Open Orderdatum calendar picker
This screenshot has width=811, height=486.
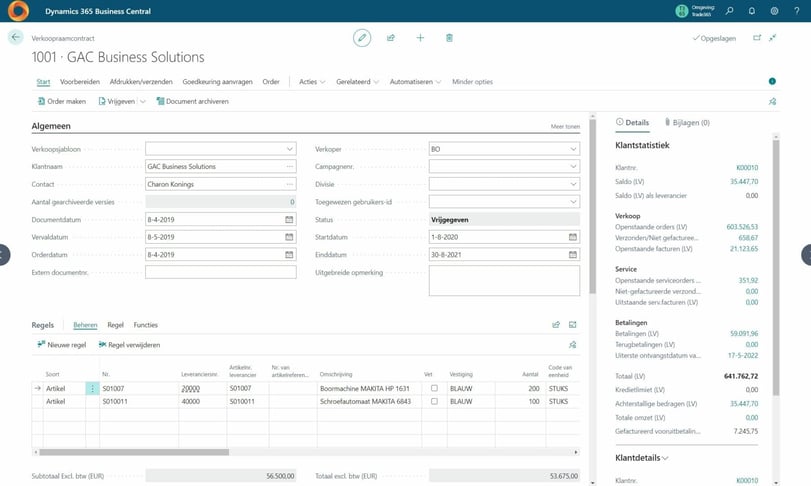pos(289,254)
